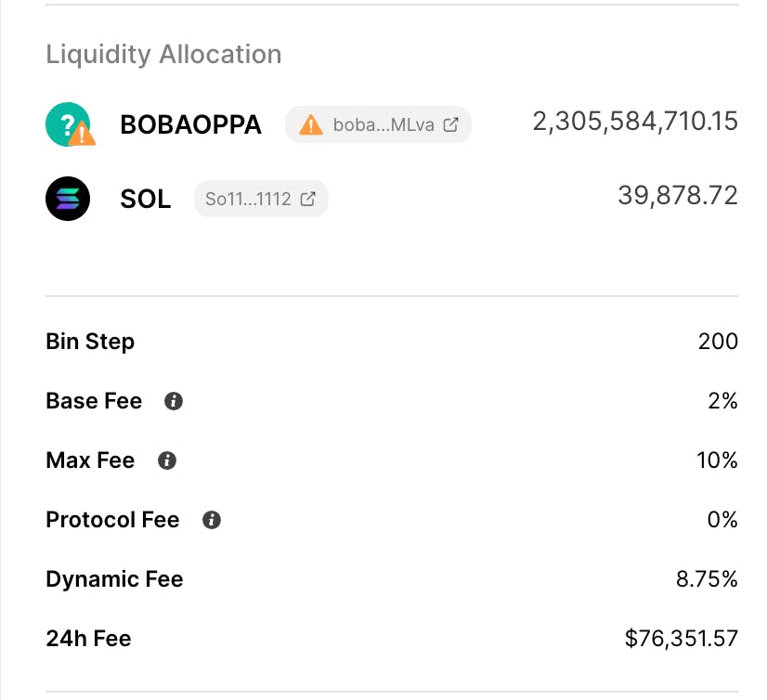Click the So11...1112 address link
767x700 pixels.
(248, 199)
